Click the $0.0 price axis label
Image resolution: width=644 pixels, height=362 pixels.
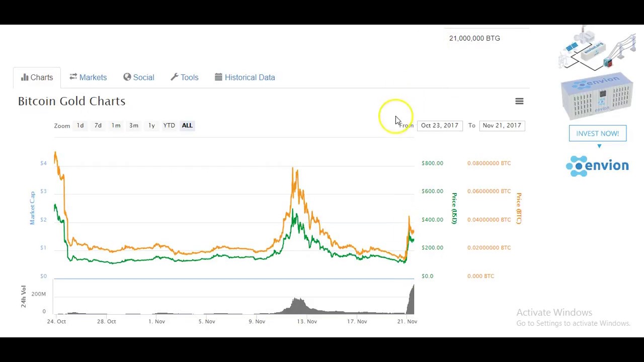427,276
